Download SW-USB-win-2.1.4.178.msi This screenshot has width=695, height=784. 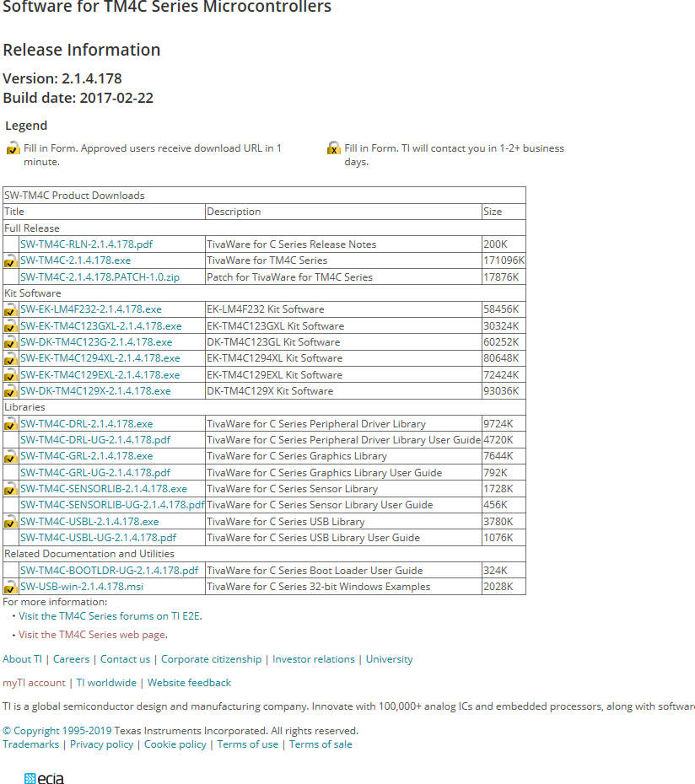(x=82, y=587)
